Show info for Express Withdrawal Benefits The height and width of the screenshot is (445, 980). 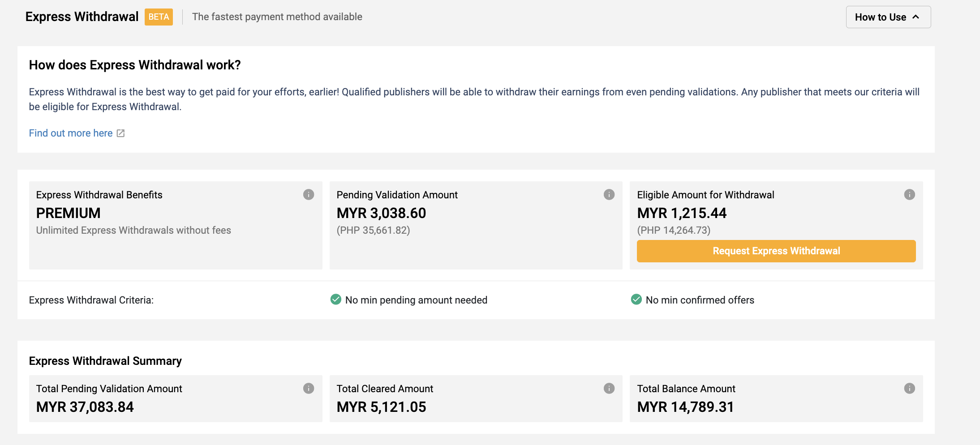click(309, 194)
